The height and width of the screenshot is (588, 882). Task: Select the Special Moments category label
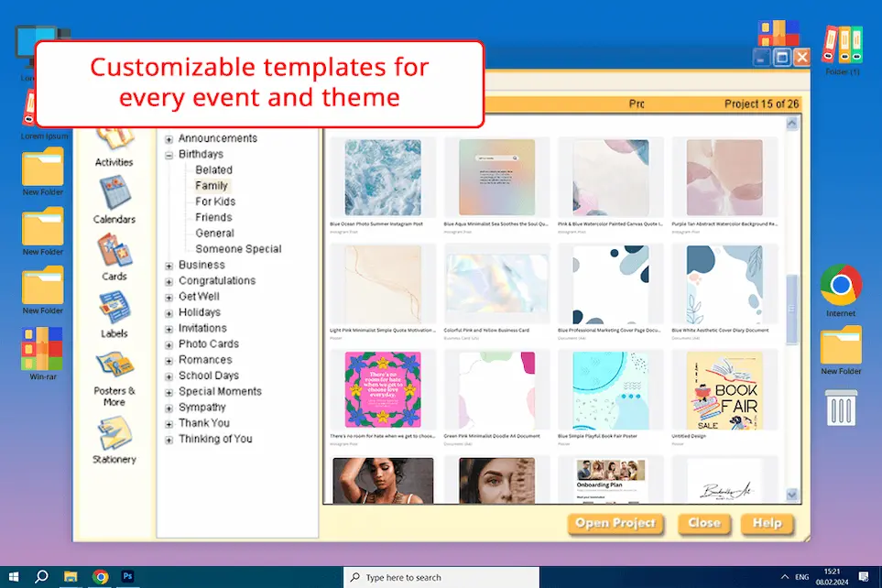pos(220,391)
